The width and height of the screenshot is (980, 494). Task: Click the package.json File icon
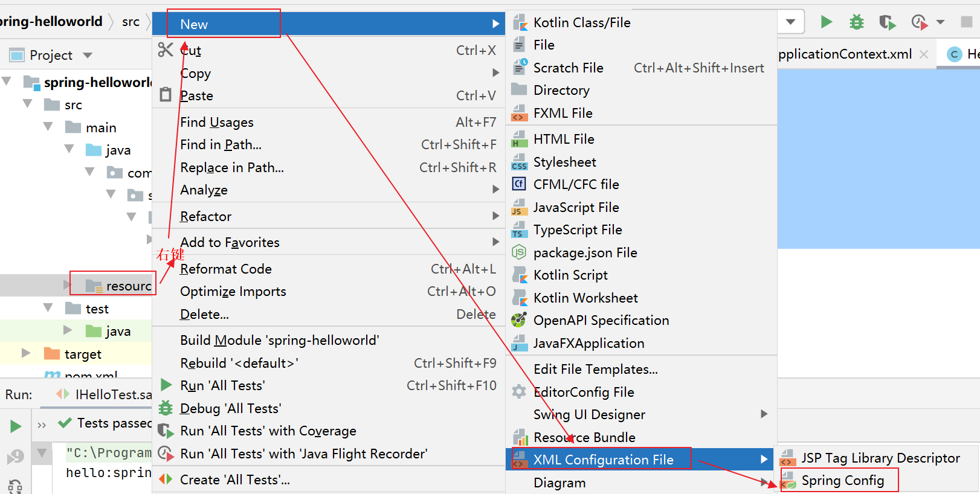[x=519, y=252]
